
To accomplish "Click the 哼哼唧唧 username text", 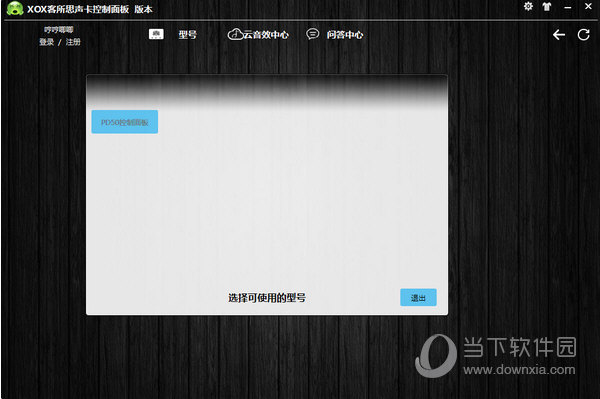I will coord(59,29).
